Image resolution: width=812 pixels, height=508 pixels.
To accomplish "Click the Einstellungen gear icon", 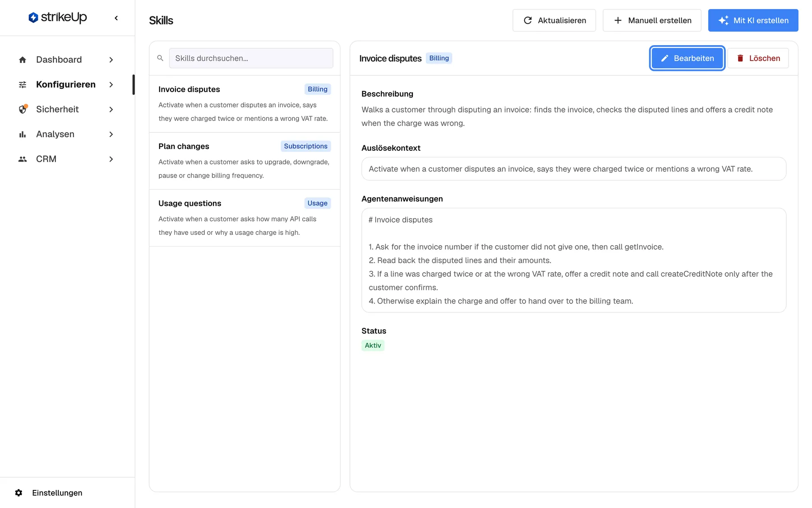I will [x=18, y=493].
